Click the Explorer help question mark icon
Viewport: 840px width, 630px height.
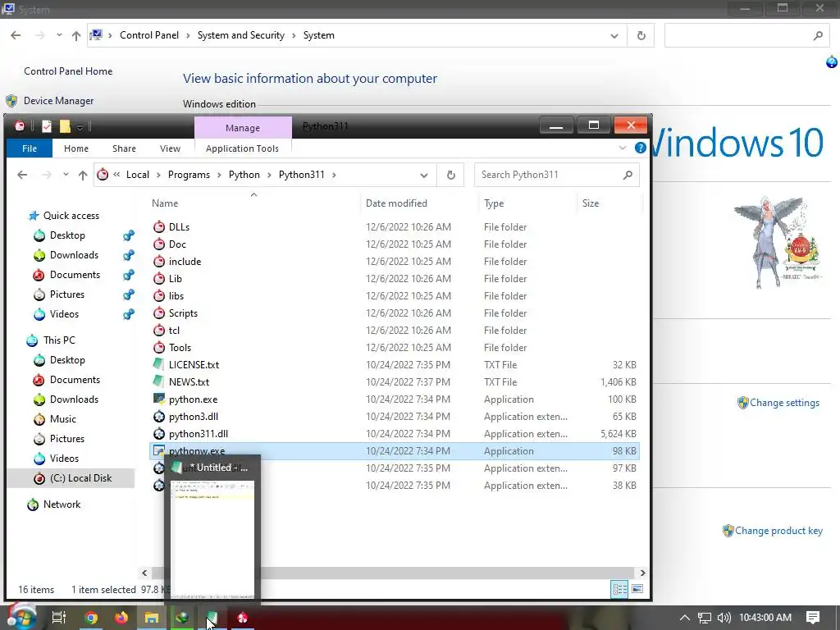pyautogui.click(x=640, y=148)
